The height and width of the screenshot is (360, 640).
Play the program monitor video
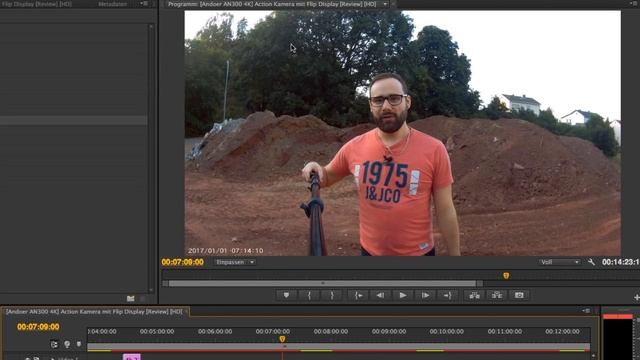coord(402,295)
